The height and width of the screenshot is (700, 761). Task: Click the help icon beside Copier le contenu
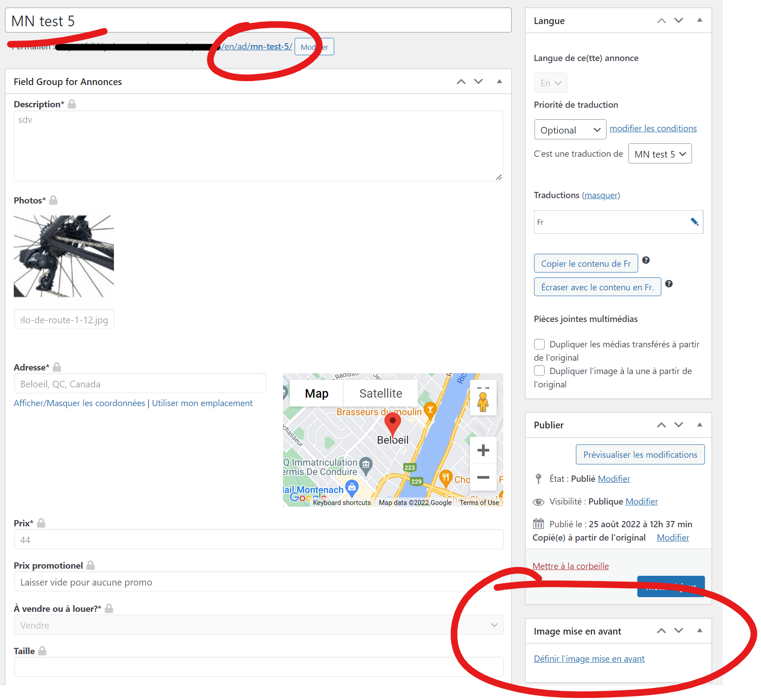click(646, 260)
